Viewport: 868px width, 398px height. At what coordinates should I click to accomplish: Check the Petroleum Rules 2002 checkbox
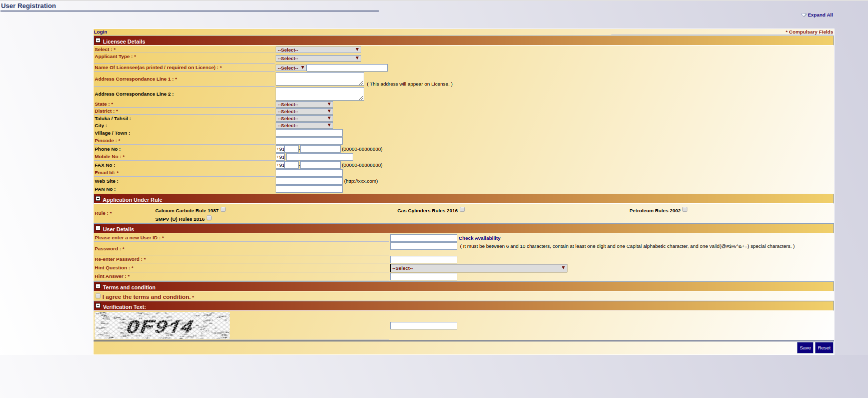[685, 210]
